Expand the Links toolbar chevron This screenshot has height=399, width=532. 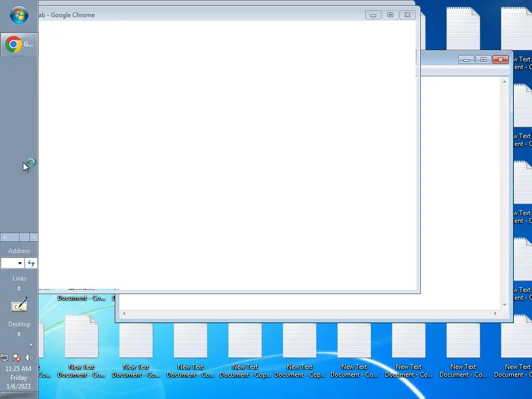[x=19, y=288]
